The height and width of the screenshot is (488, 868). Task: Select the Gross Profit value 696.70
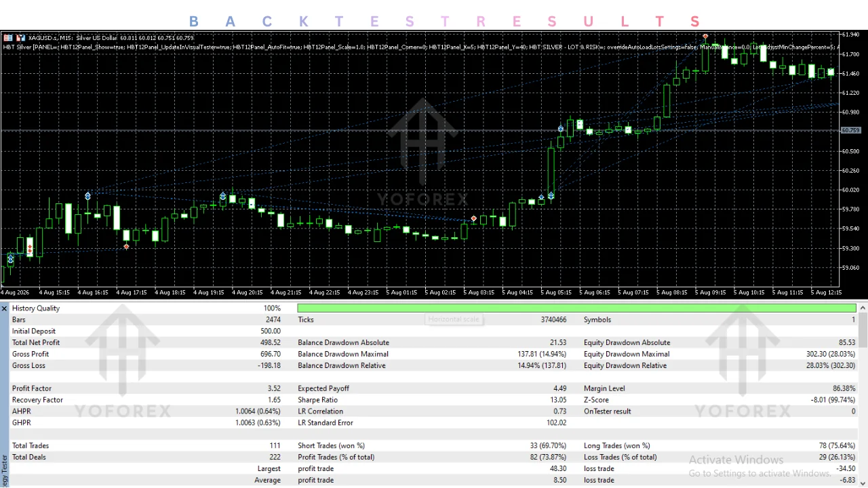(270, 354)
